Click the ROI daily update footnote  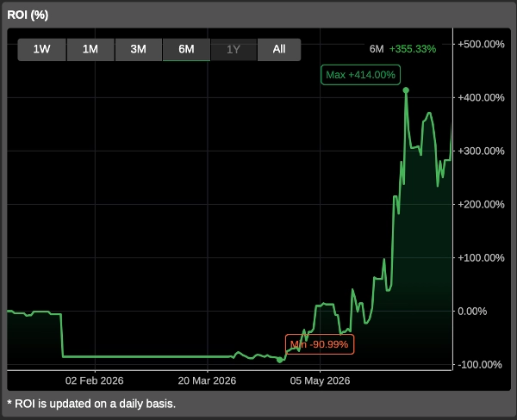[91, 404]
